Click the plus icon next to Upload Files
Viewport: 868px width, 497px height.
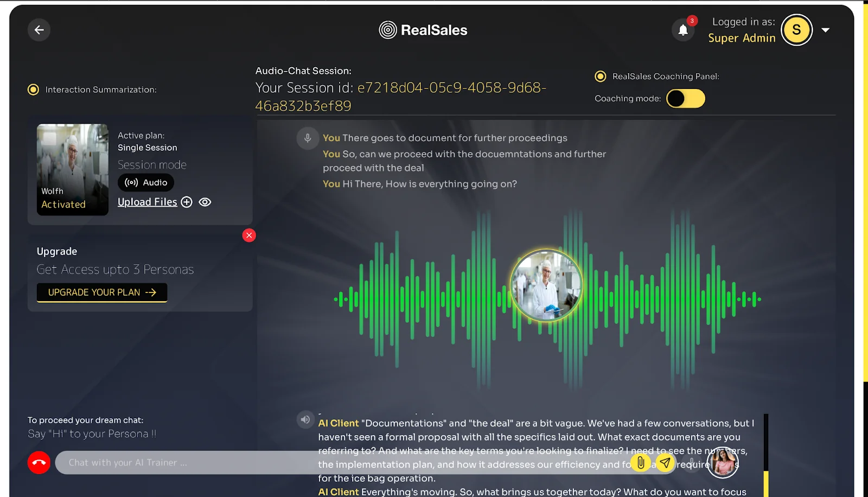pos(187,202)
